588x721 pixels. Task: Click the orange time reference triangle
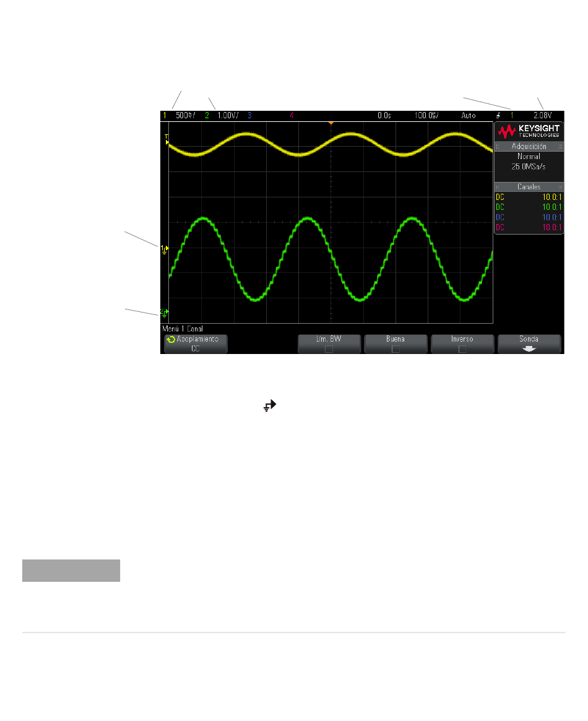(x=331, y=123)
